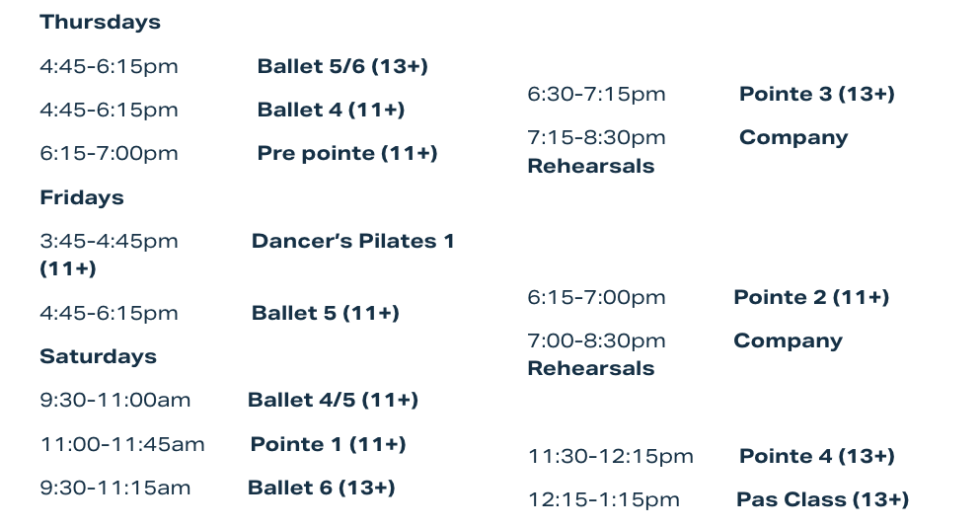Viewport: 980px width, 527px height.
Task: Select Pas Class (13+)
Action: click(822, 499)
